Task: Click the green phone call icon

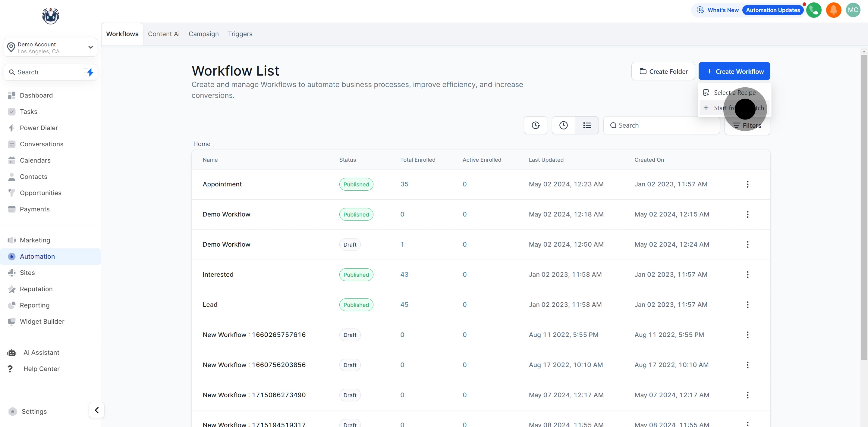Action: [813, 10]
